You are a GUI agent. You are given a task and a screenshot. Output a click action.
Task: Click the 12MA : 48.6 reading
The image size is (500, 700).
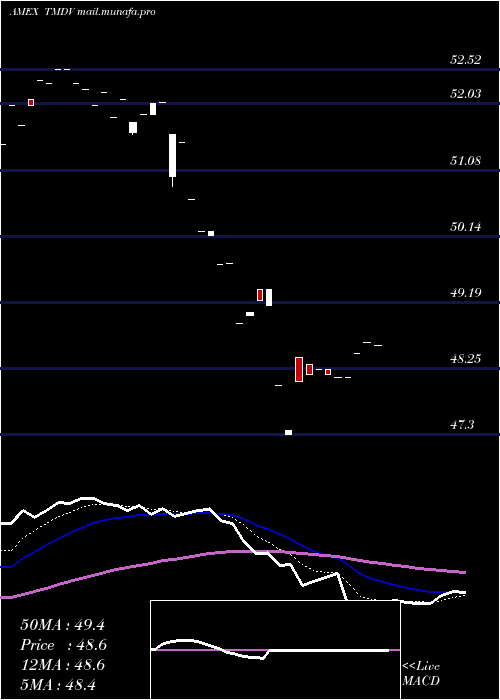tap(62, 665)
